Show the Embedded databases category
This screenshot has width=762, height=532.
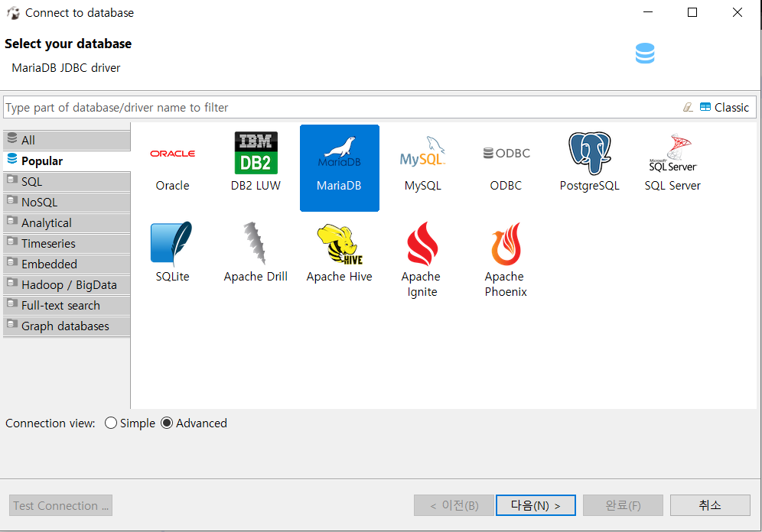pyautogui.click(x=67, y=264)
